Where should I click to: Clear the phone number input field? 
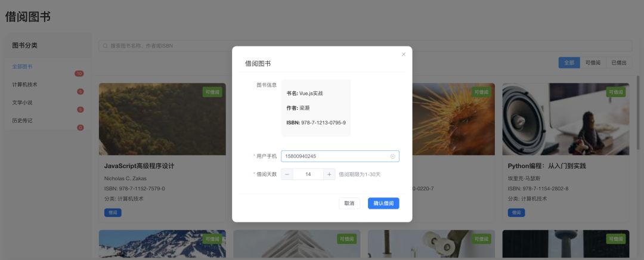(x=392, y=156)
